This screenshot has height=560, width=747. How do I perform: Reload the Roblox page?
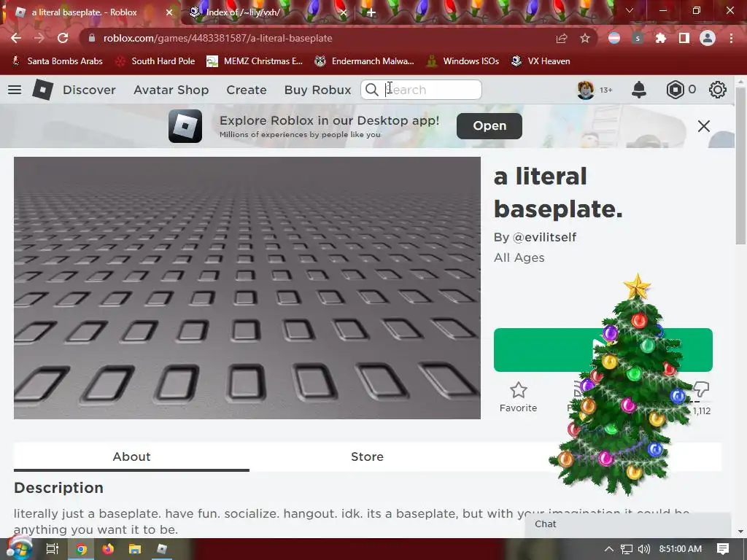click(63, 38)
